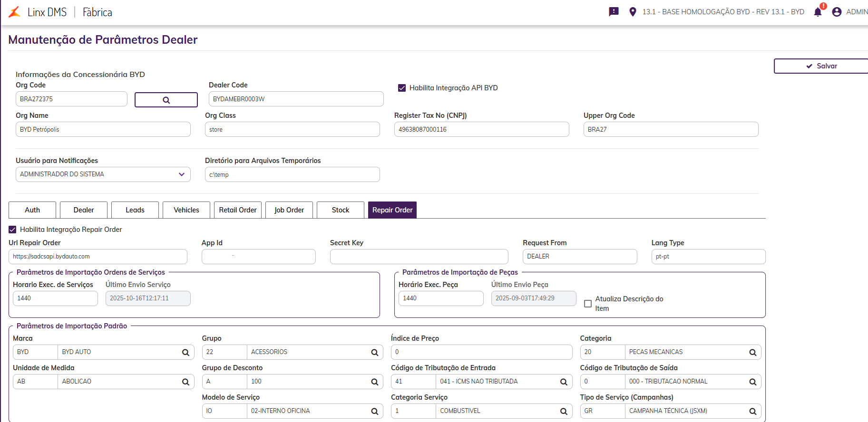Click the ADMIN user profile icon
Viewport: 868px width, 422px height.
click(x=837, y=12)
